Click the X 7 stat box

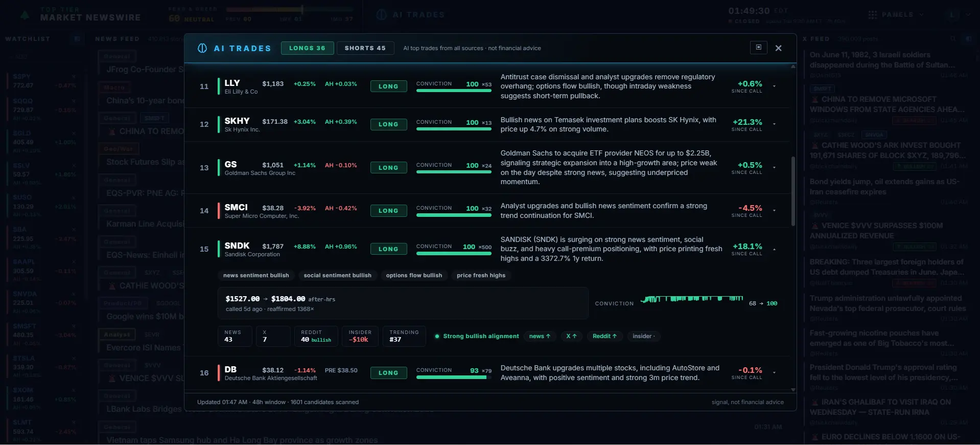point(273,336)
